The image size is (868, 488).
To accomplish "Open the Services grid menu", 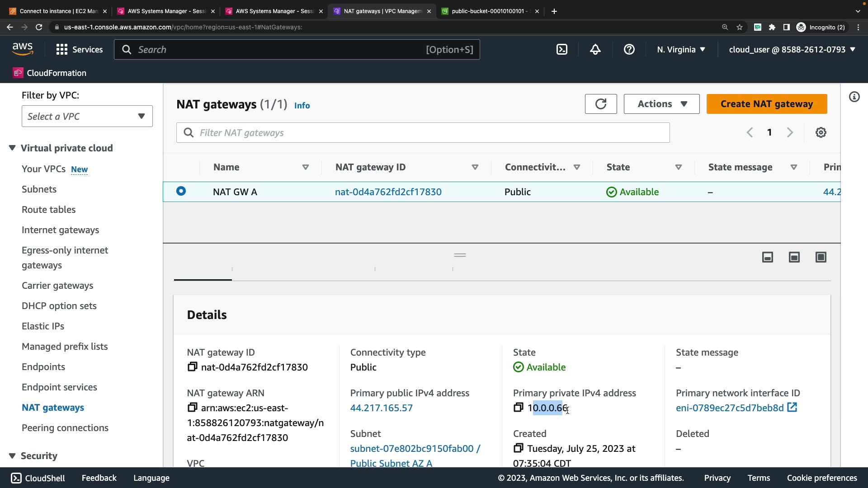I will pyautogui.click(x=61, y=50).
